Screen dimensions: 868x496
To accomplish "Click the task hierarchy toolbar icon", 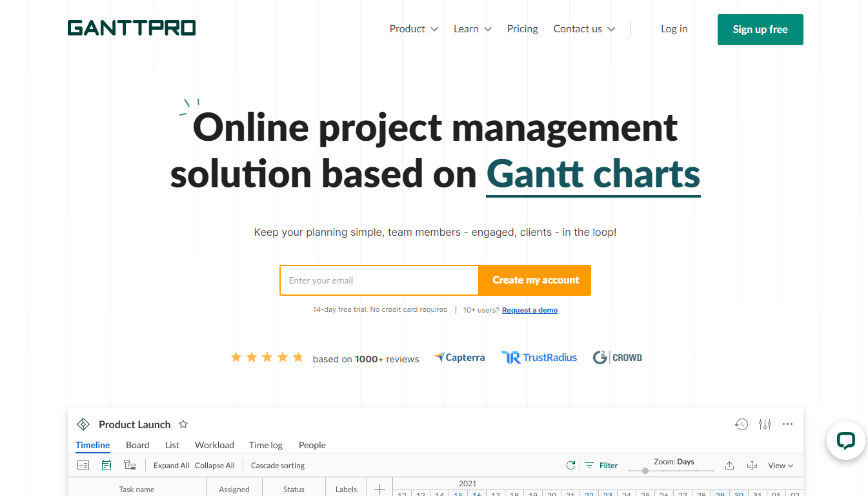I will pyautogui.click(x=130, y=465).
